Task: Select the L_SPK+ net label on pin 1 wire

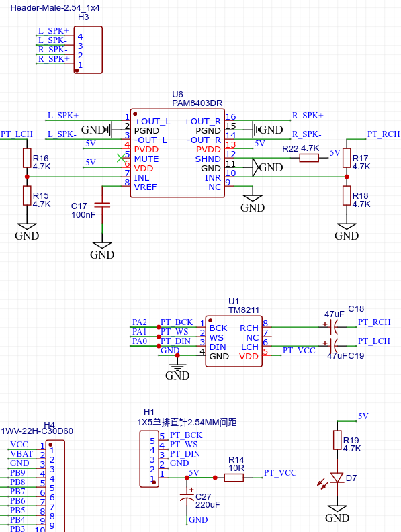Action: [63, 116]
